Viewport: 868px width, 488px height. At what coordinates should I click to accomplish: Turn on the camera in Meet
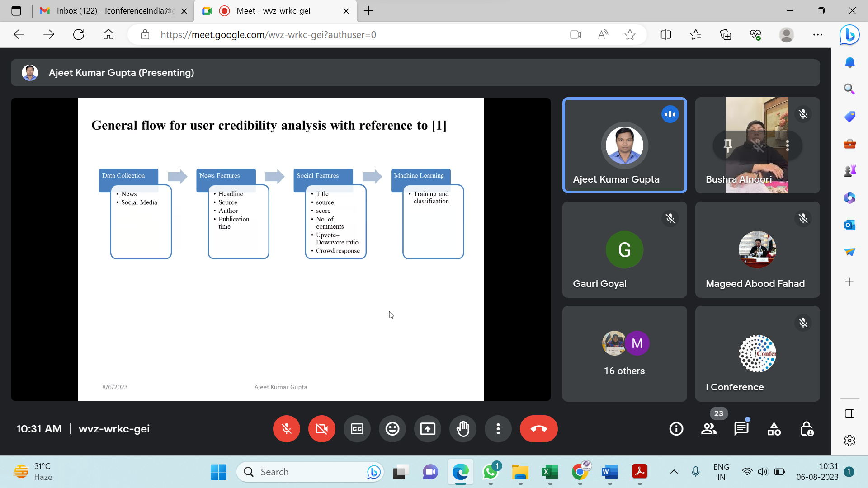pos(321,428)
